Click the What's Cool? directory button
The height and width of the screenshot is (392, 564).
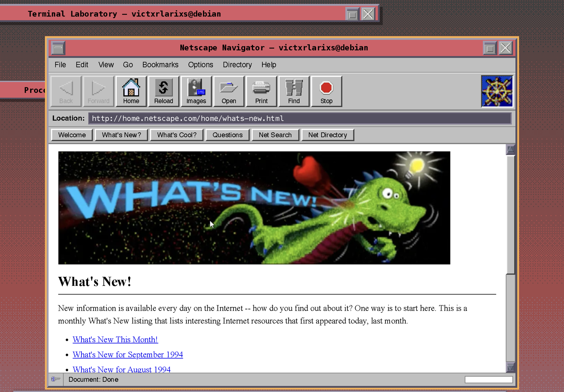pos(177,135)
